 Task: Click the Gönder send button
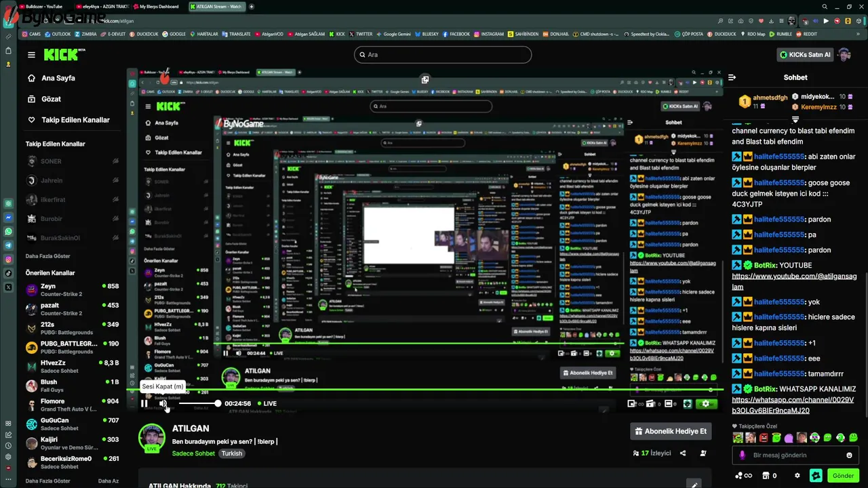pyautogui.click(x=843, y=476)
